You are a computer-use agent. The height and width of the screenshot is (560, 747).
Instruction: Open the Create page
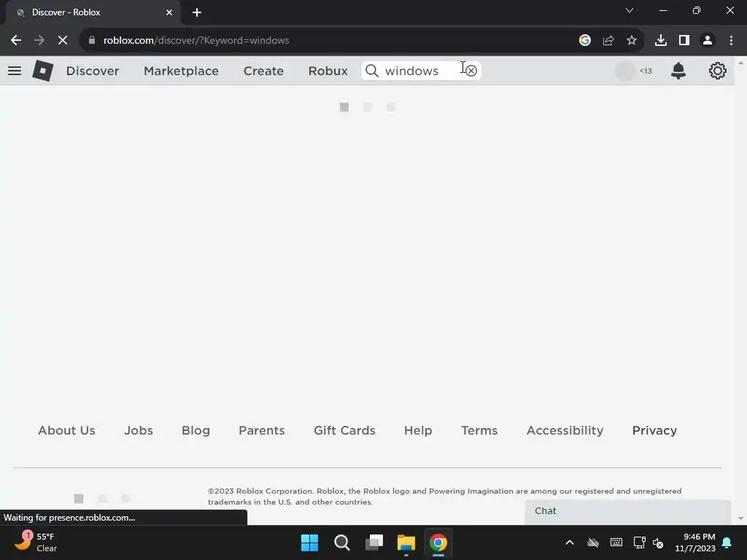tap(263, 71)
